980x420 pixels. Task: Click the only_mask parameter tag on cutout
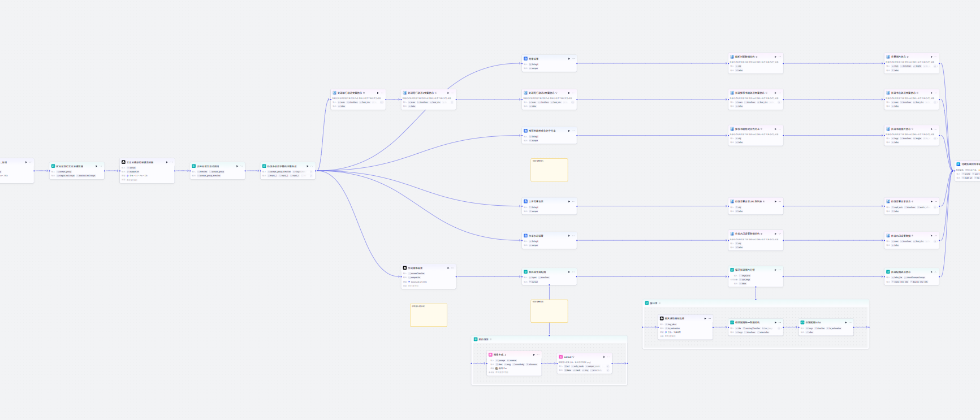(578, 366)
